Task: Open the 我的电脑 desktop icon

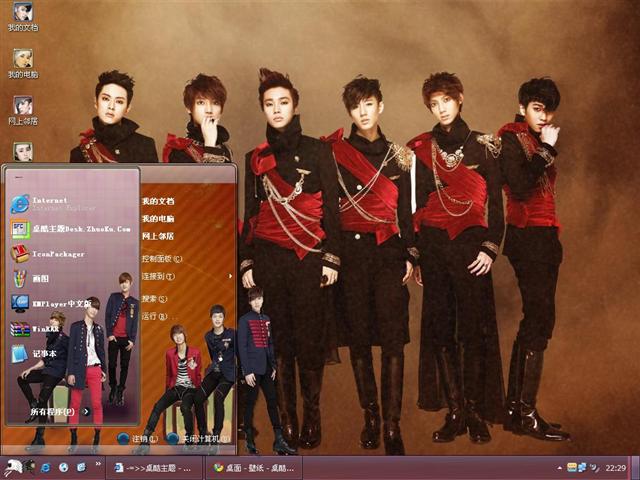Action: tap(23, 63)
